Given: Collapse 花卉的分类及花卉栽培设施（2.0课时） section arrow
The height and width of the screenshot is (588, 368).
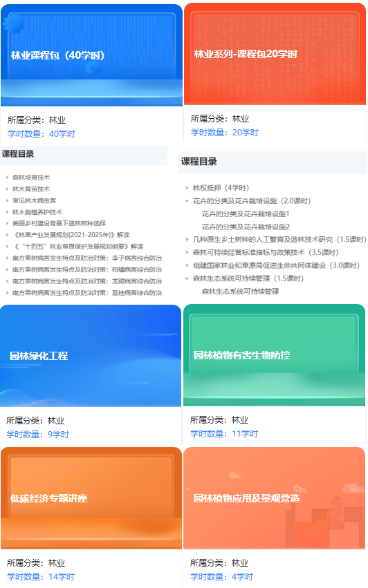Looking at the screenshot, I should tap(187, 201).
